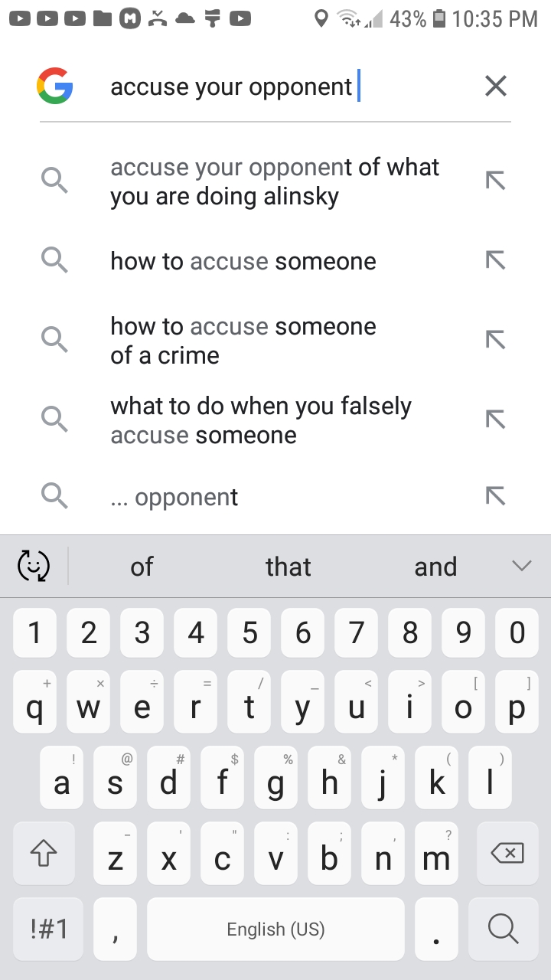Open emoji keyboard with smiley icon
Viewport: 551px width, 980px height.
pos(34,567)
